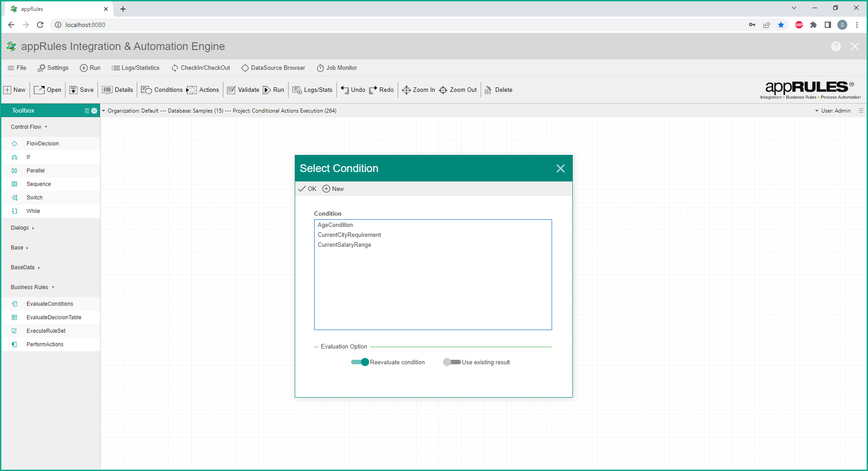The height and width of the screenshot is (471, 868).
Task: Expand the Dialogs toolbox section
Action: point(22,228)
